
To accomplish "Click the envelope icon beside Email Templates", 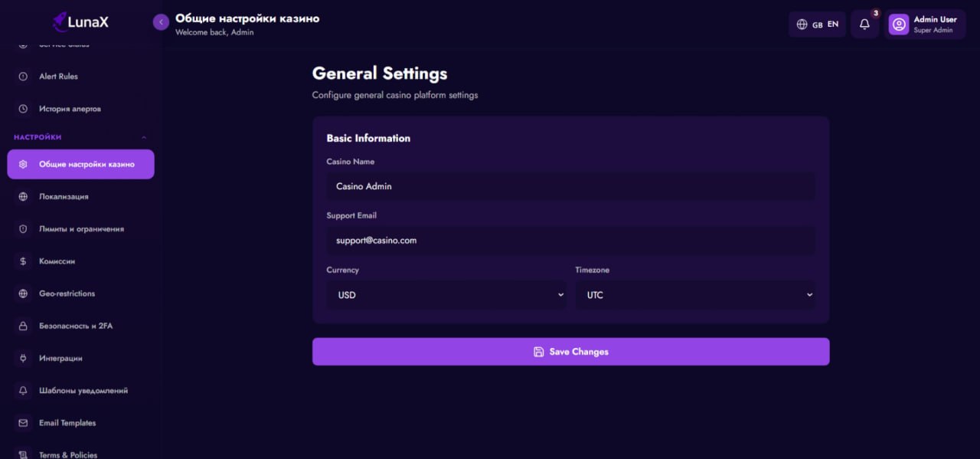I will coord(23,423).
